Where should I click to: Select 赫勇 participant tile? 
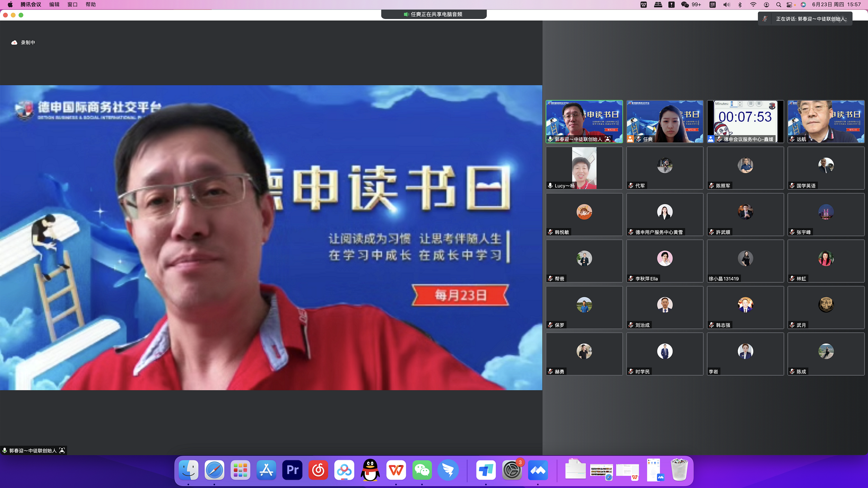584,354
